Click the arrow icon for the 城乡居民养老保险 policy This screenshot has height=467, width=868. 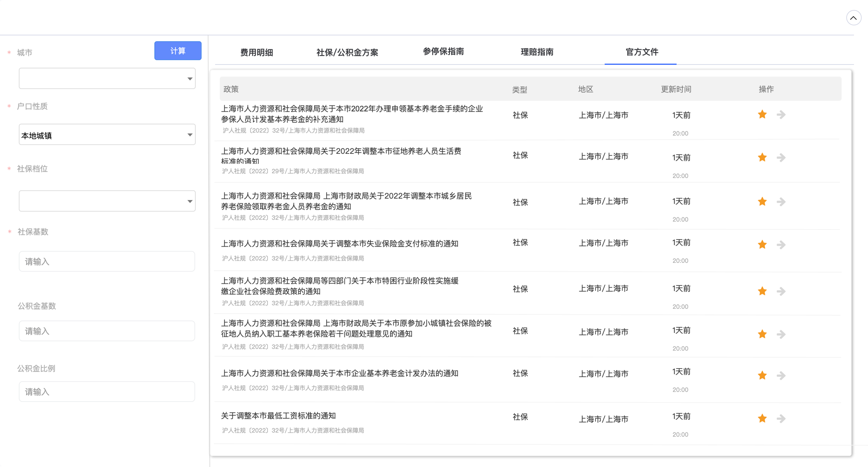781,202
